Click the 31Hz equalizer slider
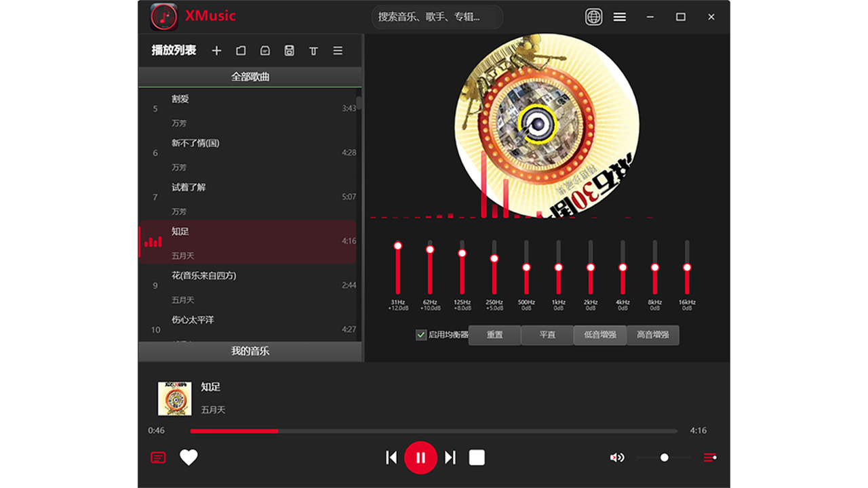This screenshot has width=868, height=488. point(398,267)
